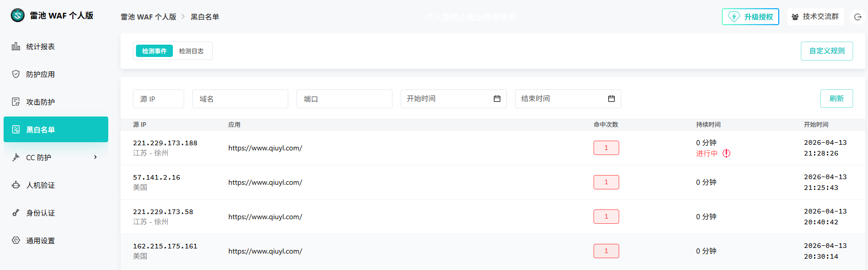This screenshot has height=270, width=868.
Task: Select the 检测事件 tab
Action: click(154, 51)
